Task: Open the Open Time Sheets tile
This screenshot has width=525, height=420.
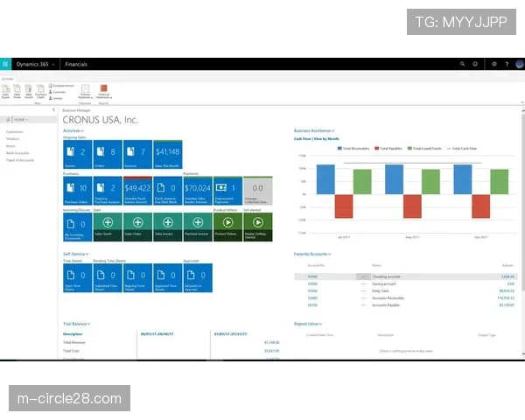Action: (x=77, y=278)
